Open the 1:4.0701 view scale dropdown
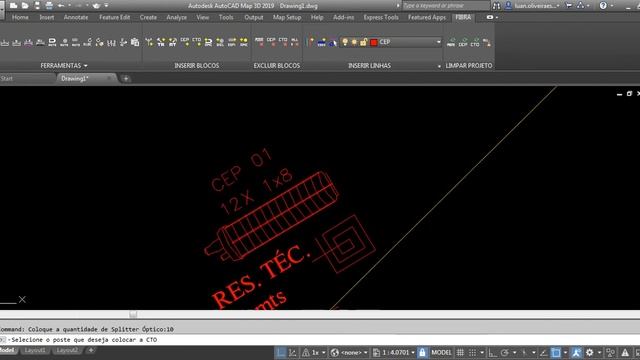The width and height of the screenshot is (640, 360). point(413,352)
